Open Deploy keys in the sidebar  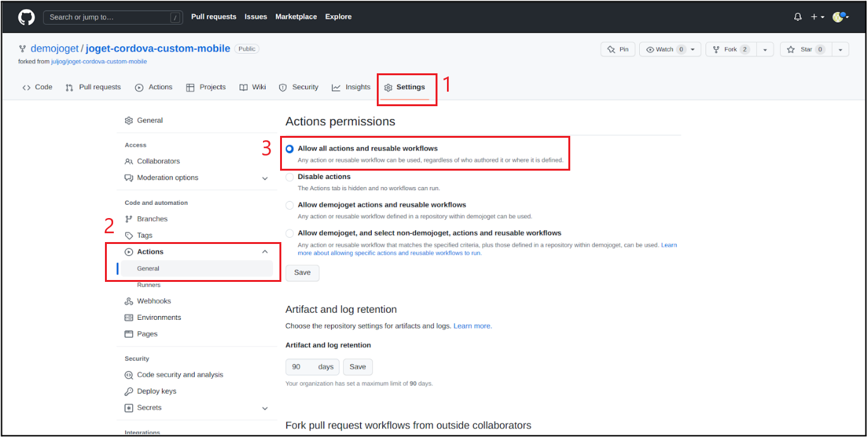150,391
